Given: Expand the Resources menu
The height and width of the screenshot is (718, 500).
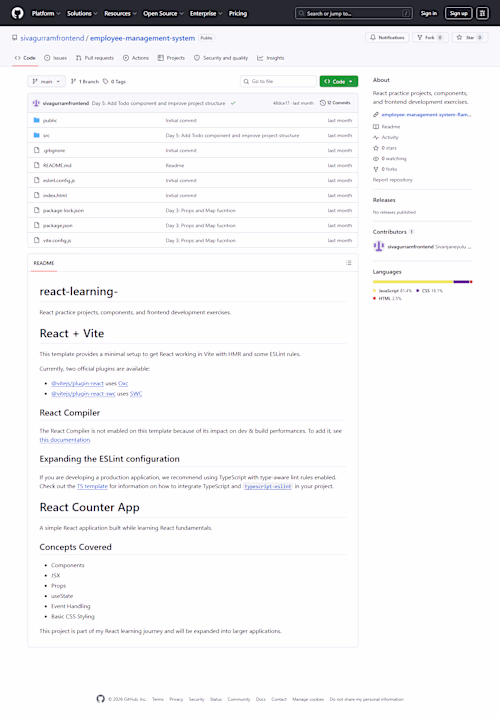Looking at the screenshot, I should (x=120, y=14).
